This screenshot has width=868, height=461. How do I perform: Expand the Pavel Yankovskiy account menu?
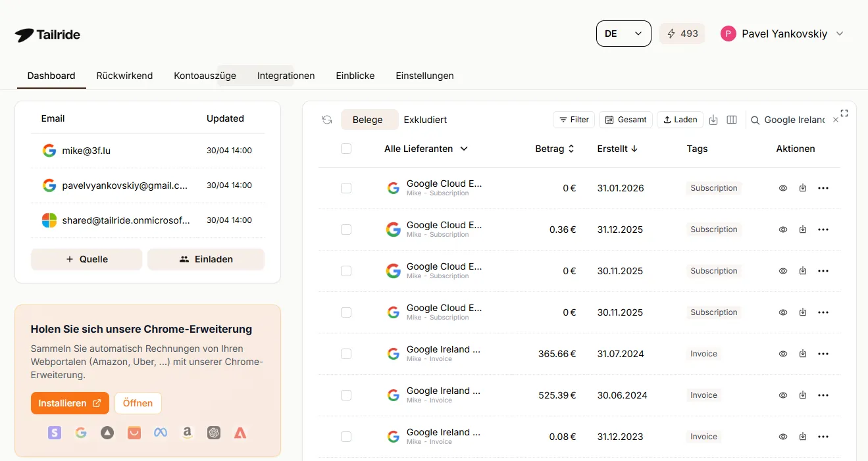tap(782, 34)
